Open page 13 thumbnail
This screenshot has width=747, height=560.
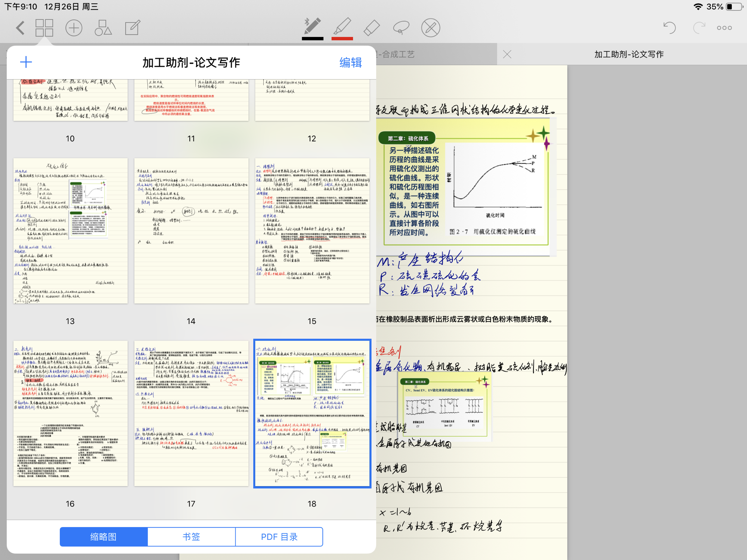(x=70, y=231)
